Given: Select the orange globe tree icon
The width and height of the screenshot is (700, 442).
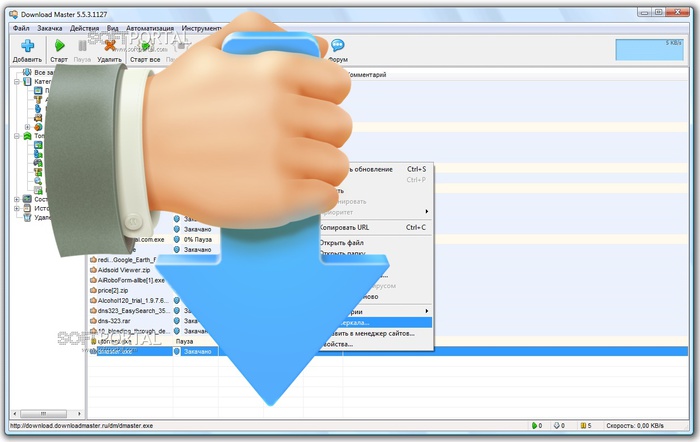Looking at the screenshot, I should (38, 127).
